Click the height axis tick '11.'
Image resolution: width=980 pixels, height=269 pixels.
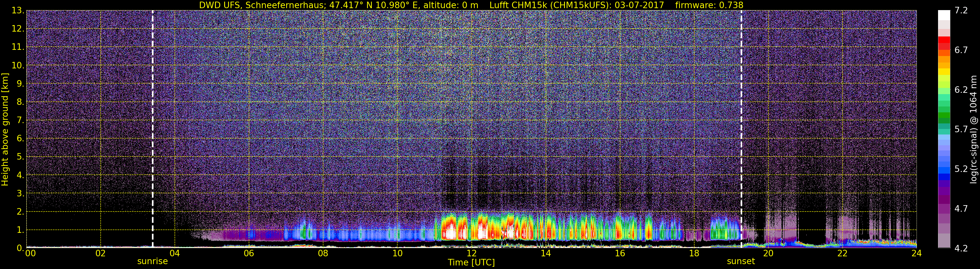pyautogui.click(x=18, y=47)
